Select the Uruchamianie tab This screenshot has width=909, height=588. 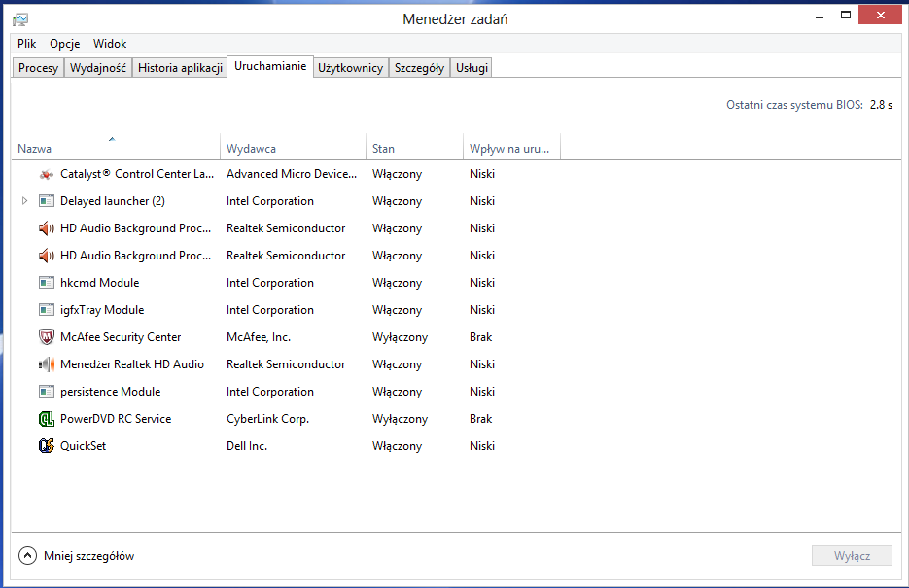(x=270, y=66)
